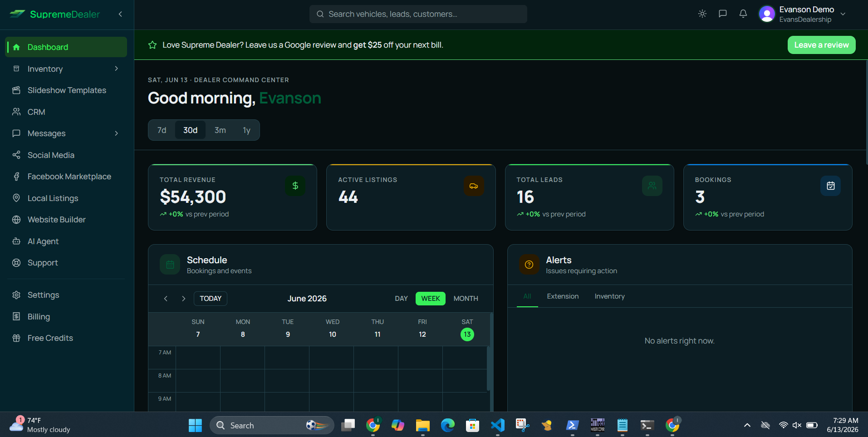868x437 pixels.
Task: Select the 3m time range
Action: tap(220, 130)
